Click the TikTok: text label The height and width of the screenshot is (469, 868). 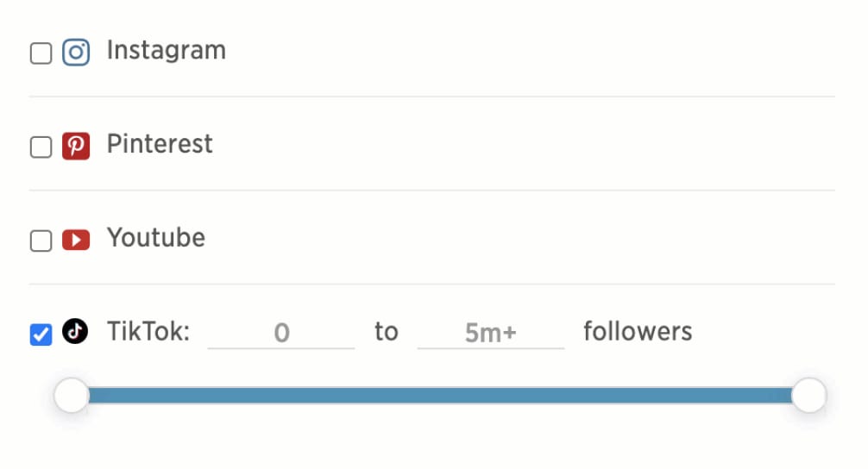(x=148, y=331)
